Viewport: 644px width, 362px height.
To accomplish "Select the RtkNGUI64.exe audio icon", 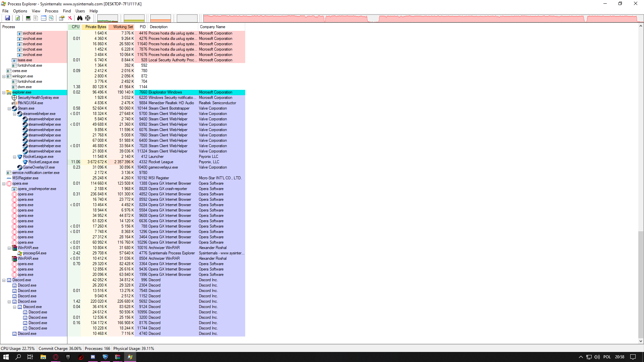I will pyautogui.click(x=14, y=103).
